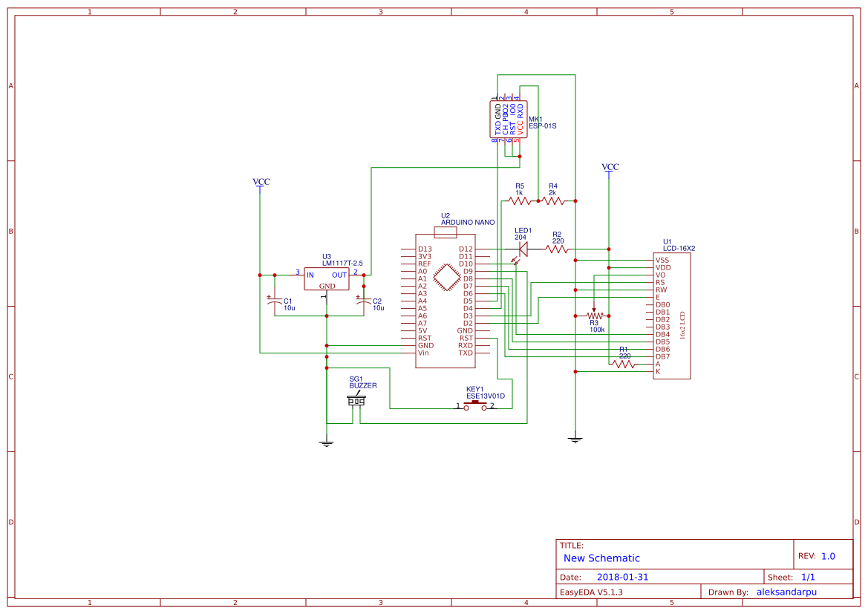Select the 2k resistor symbol R4
The image size is (868, 614).
(x=553, y=200)
